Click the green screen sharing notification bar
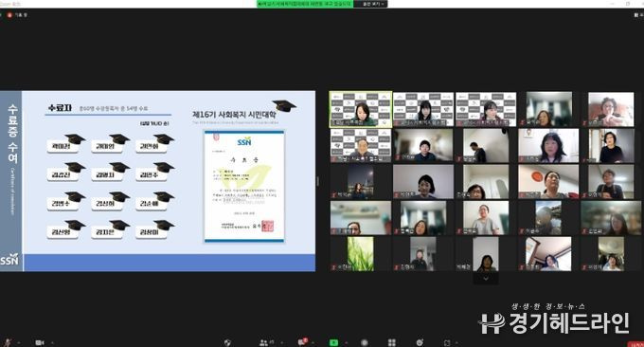644x347 pixels. pyautogui.click(x=305, y=4)
